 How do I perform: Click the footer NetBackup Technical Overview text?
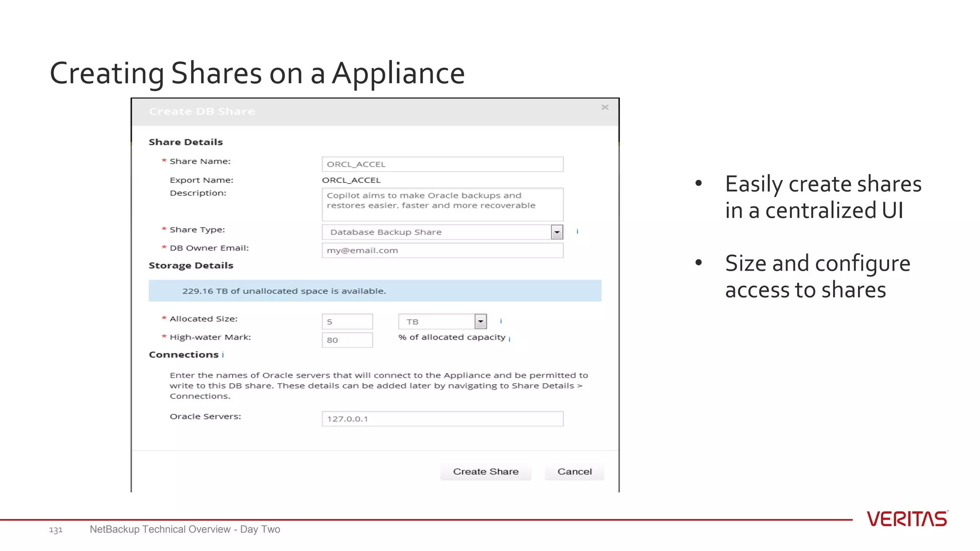(x=185, y=529)
